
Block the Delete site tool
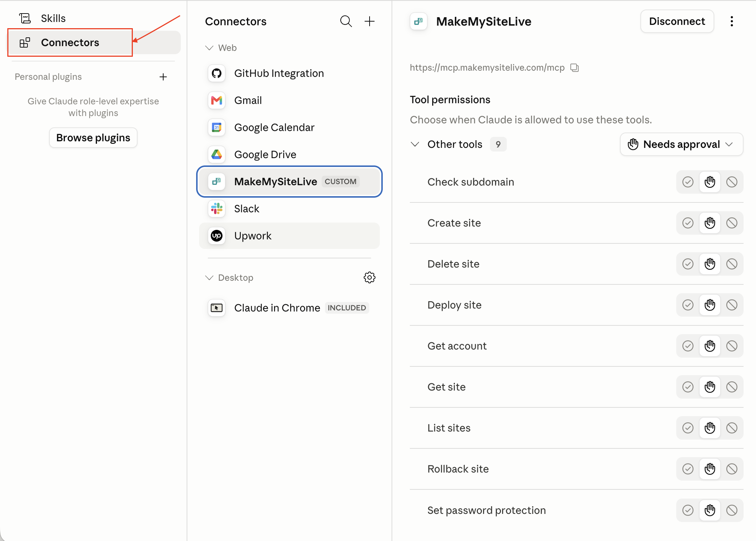click(x=732, y=264)
